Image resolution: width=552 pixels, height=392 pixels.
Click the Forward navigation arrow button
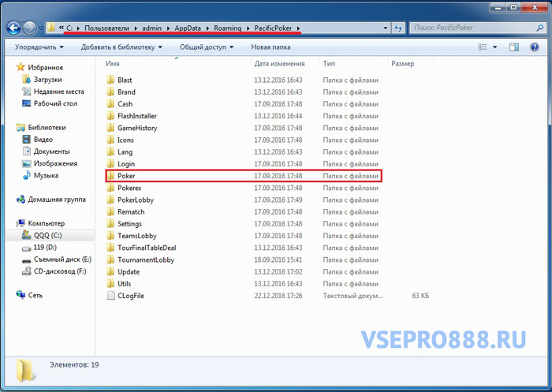pos(29,28)
